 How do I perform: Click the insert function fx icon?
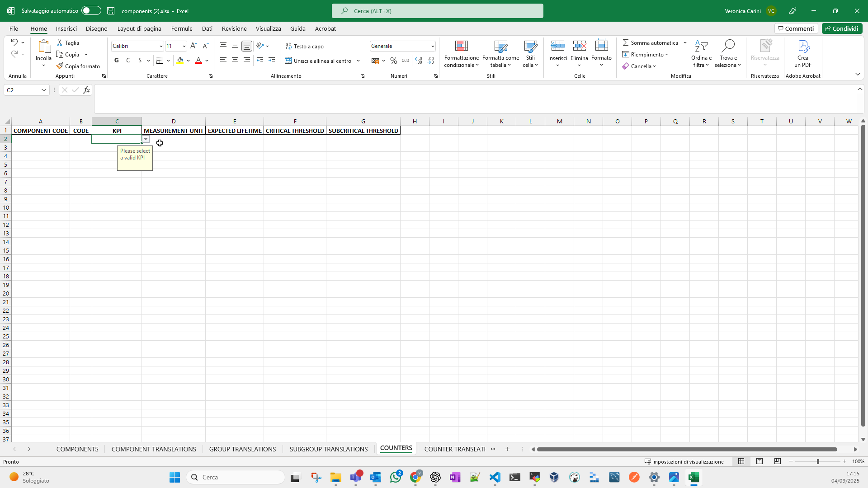click(86, 90)
